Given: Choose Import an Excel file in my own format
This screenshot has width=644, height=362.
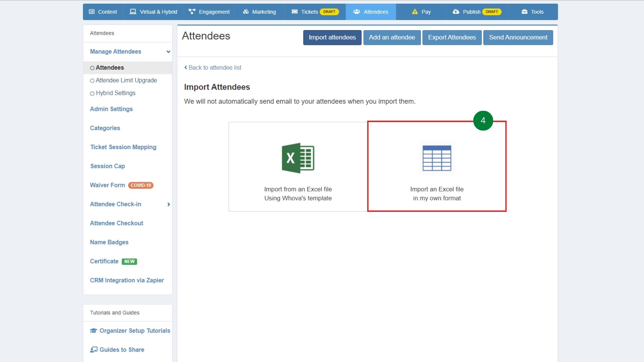Looking at the screenshot, I should pyautogui.click(x=437, y=167).
